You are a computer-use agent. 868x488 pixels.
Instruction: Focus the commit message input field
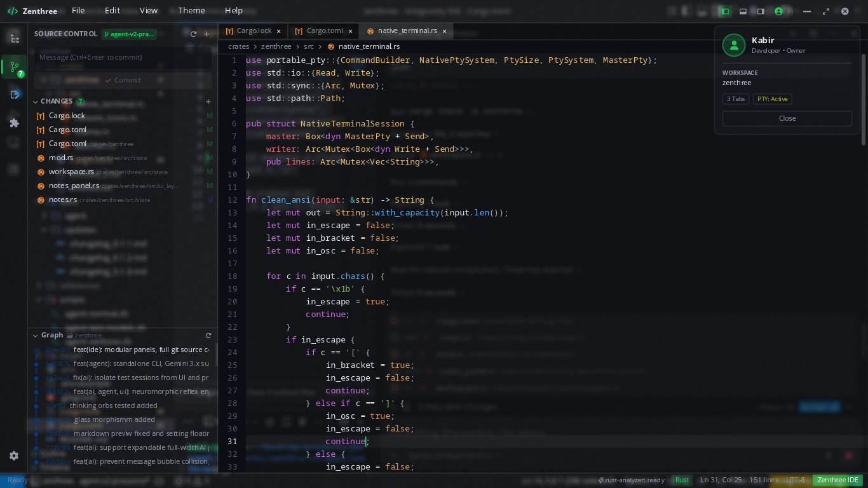click(123, 57)
